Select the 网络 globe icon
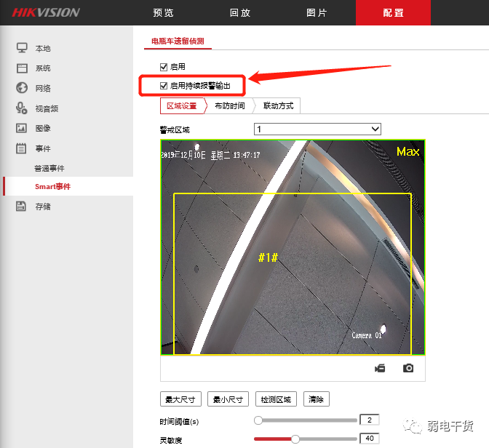 [x=22, y=88]
